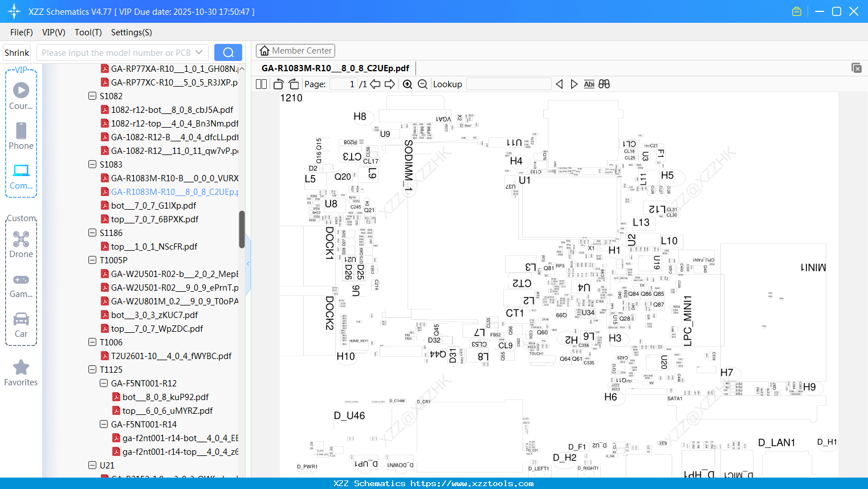Go to previous page with left arrow

(375, 84)
